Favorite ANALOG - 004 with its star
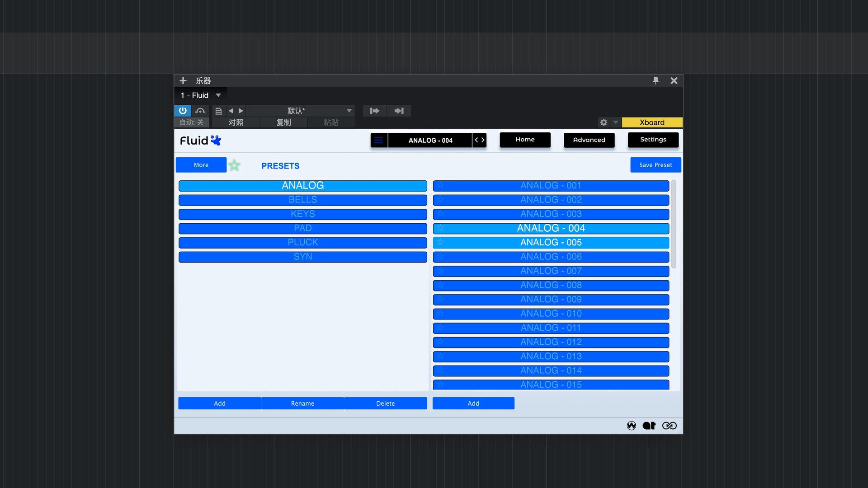Screen dimensions: 868x488 (440, 228)
